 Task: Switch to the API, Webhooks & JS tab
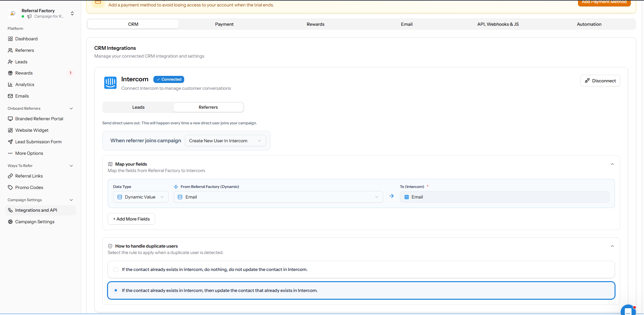point(498,24)
